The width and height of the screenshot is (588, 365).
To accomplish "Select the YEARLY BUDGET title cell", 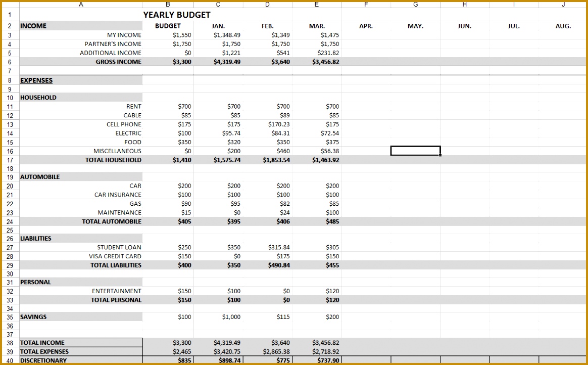I will (176, 15).
